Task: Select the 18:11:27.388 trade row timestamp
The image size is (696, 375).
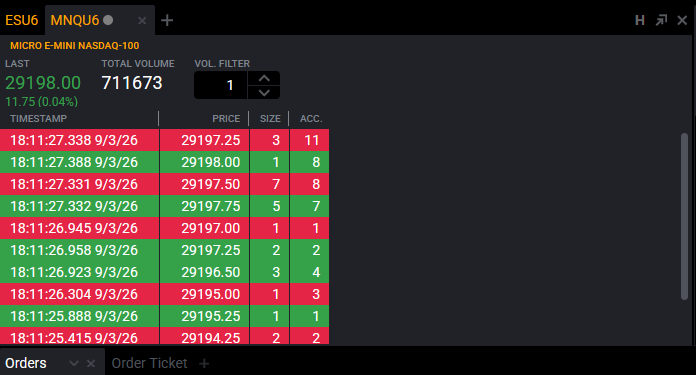Action: (x=74, y=162)
